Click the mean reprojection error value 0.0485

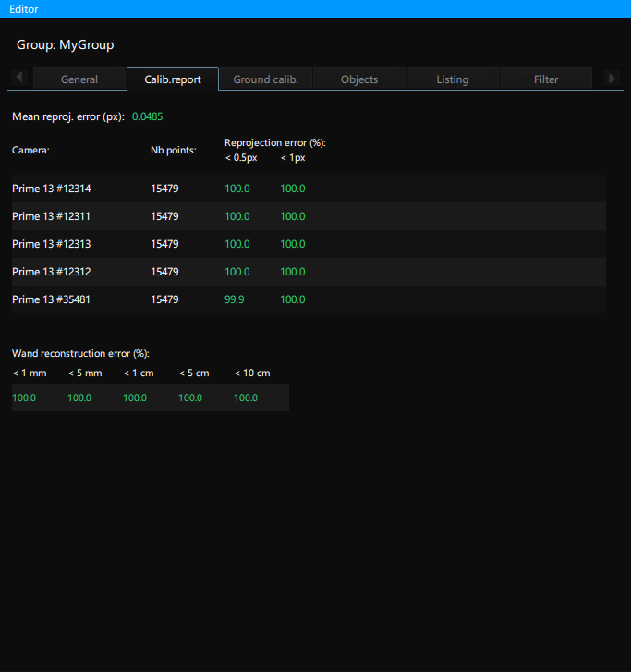[148, 117]
